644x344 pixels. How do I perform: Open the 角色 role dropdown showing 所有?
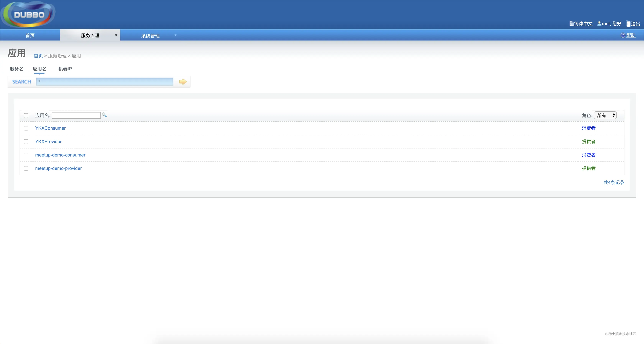[605, 115]
